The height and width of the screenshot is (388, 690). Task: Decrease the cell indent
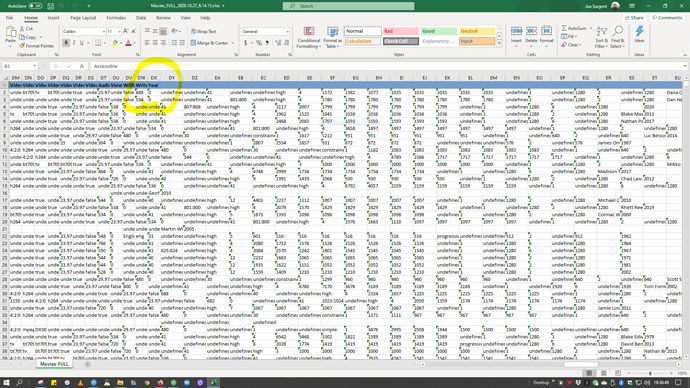(x=174, y=43)
